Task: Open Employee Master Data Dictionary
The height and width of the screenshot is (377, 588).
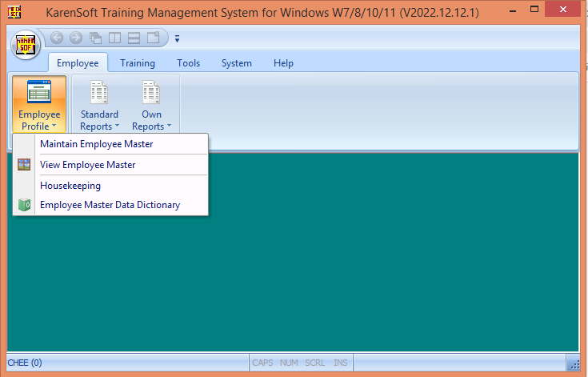Action: pos(110,205)
